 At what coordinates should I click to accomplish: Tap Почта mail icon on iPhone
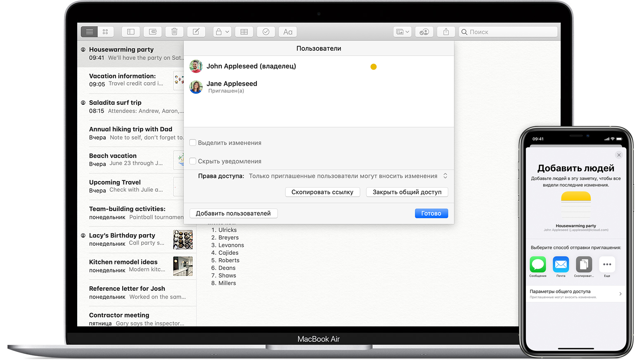pos(561,264)
